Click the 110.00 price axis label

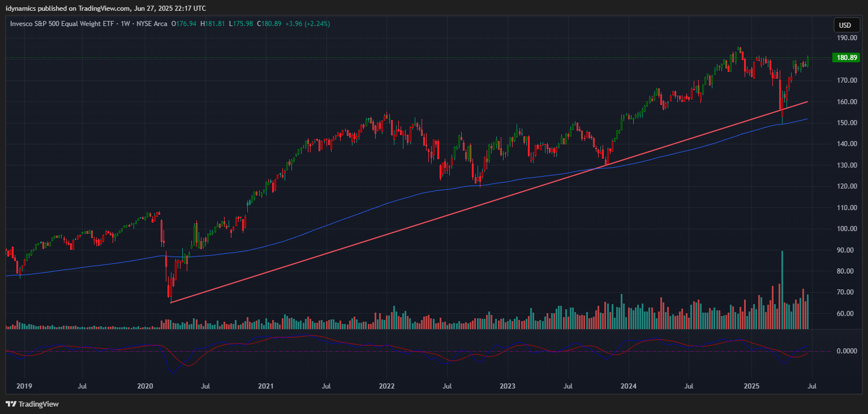847,208
